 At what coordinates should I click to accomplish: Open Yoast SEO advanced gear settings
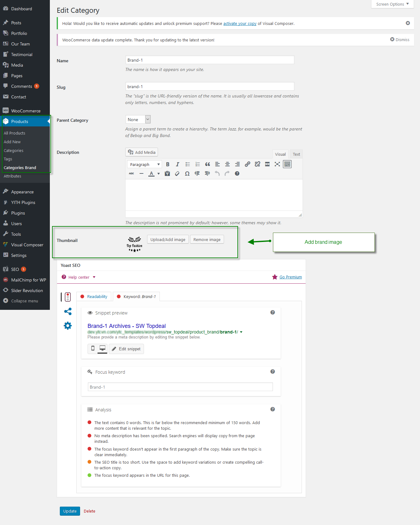click(68, 326)
